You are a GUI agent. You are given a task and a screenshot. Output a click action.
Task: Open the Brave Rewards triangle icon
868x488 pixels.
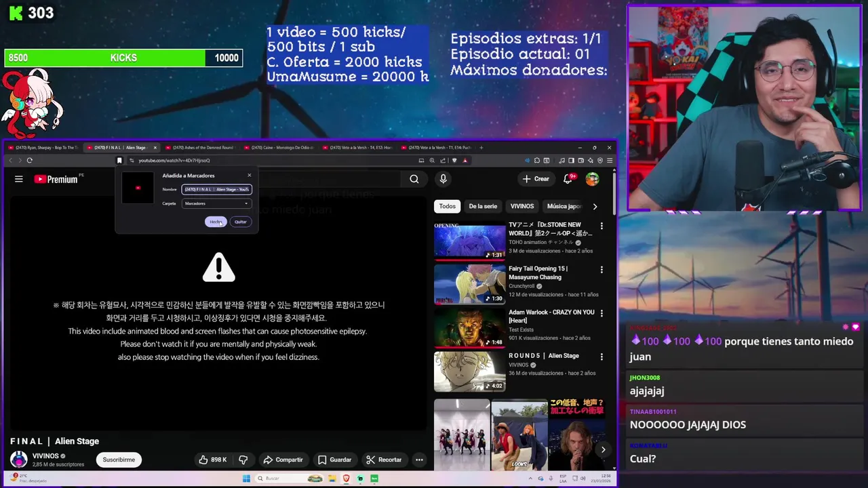click(465, 161)
